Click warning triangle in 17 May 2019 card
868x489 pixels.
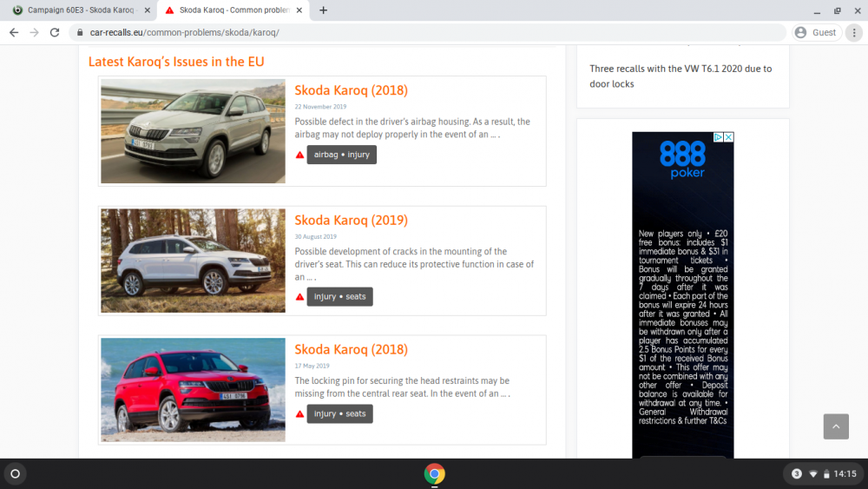tap(299, 414)
